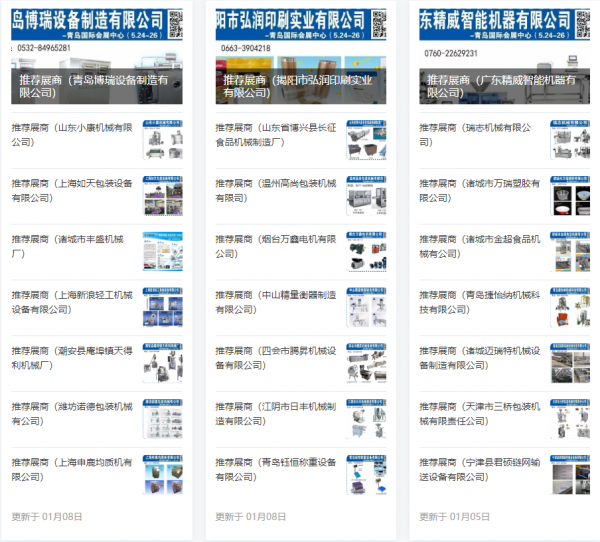Click thumbnail beside 温州高尚包装机械
600x542 pixels.
point(366,196)
